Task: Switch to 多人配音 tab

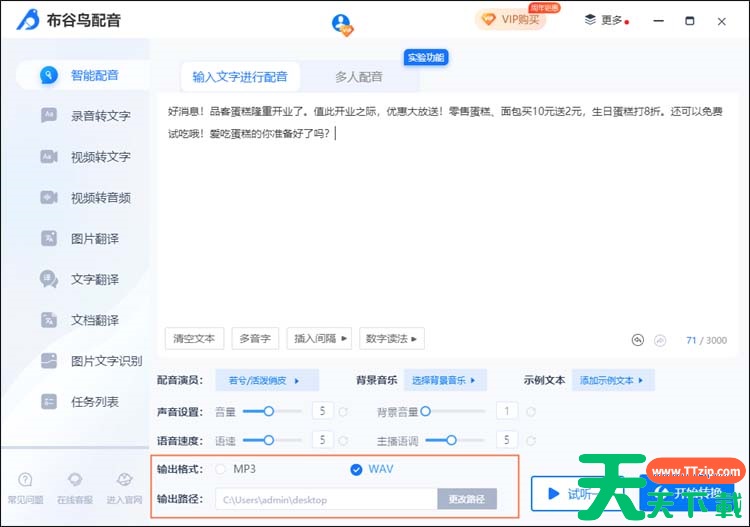Action: (x=359, y=77)
